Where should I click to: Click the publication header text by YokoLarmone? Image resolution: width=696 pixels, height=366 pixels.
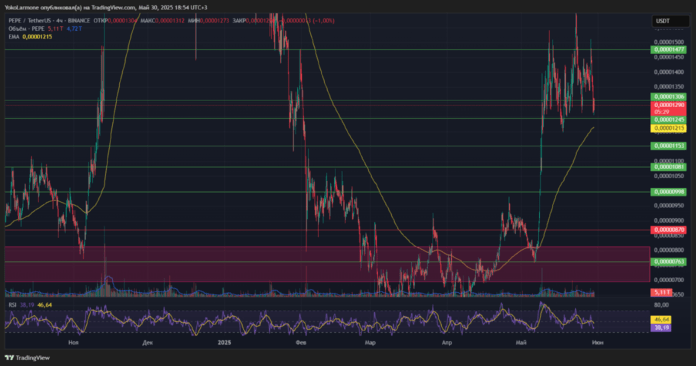(106, 8)
